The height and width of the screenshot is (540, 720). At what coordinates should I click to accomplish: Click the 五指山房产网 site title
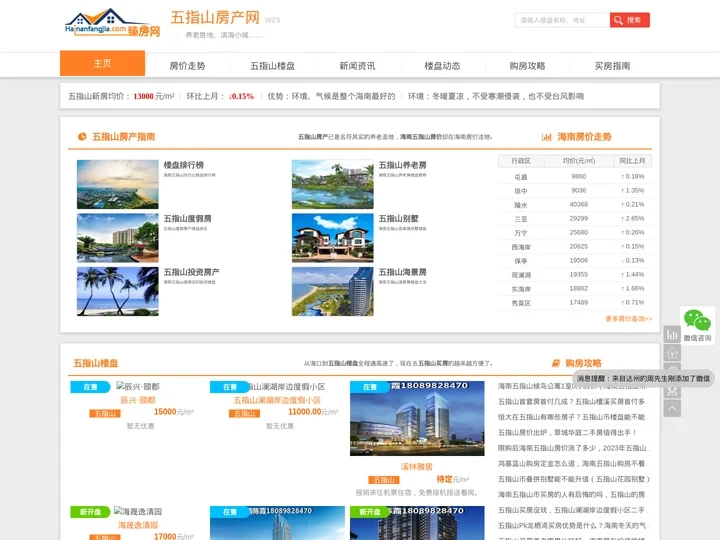[215, 17]
